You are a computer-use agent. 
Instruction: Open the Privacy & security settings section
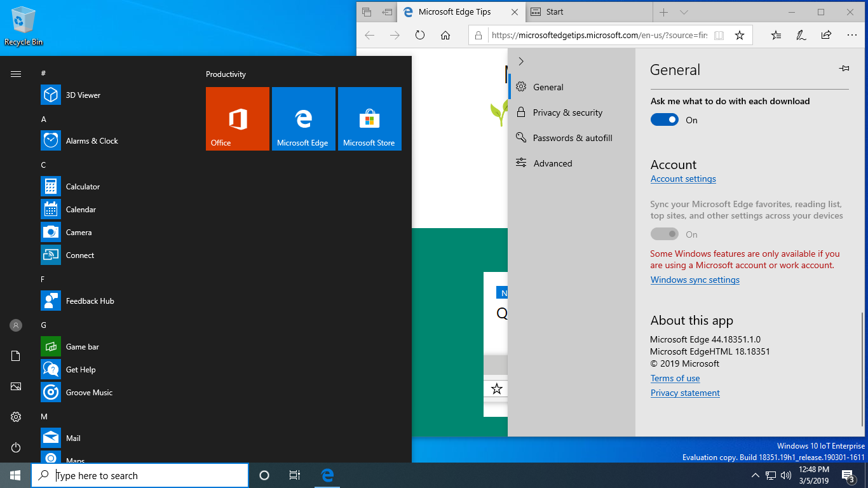(567, 112)
